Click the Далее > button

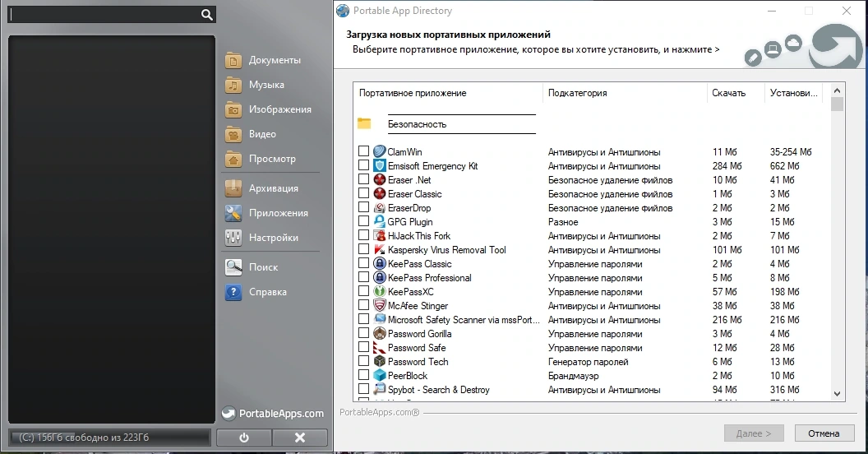click(754, 433)
